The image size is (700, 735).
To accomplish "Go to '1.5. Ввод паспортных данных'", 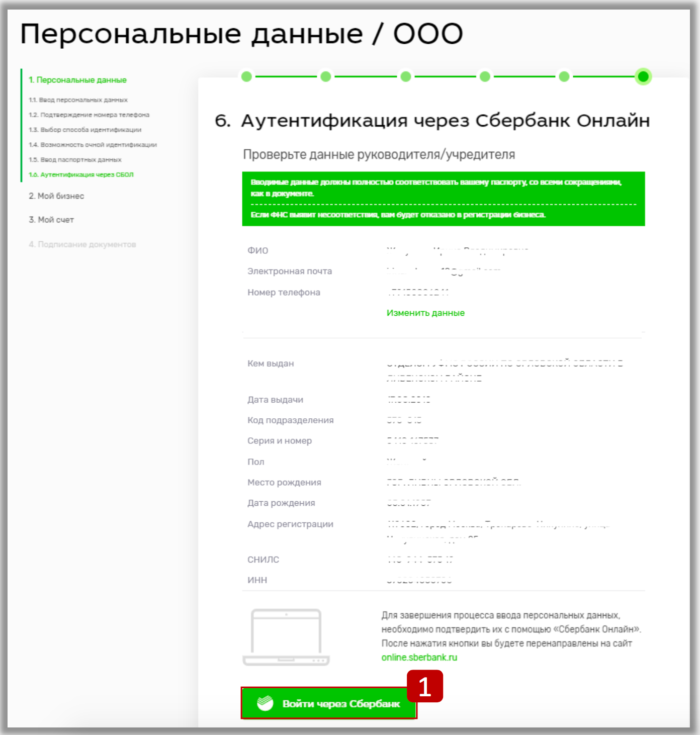I will [75, 160].
